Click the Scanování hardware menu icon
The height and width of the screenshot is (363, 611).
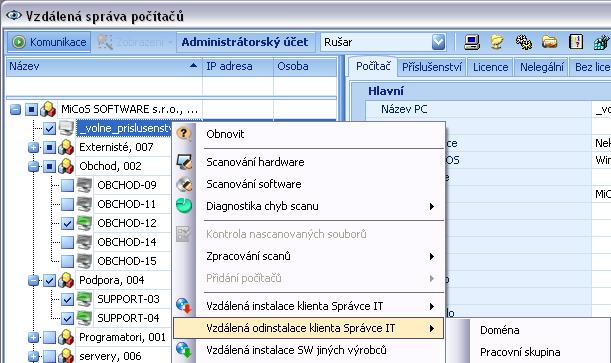click(x=184, y=162)
